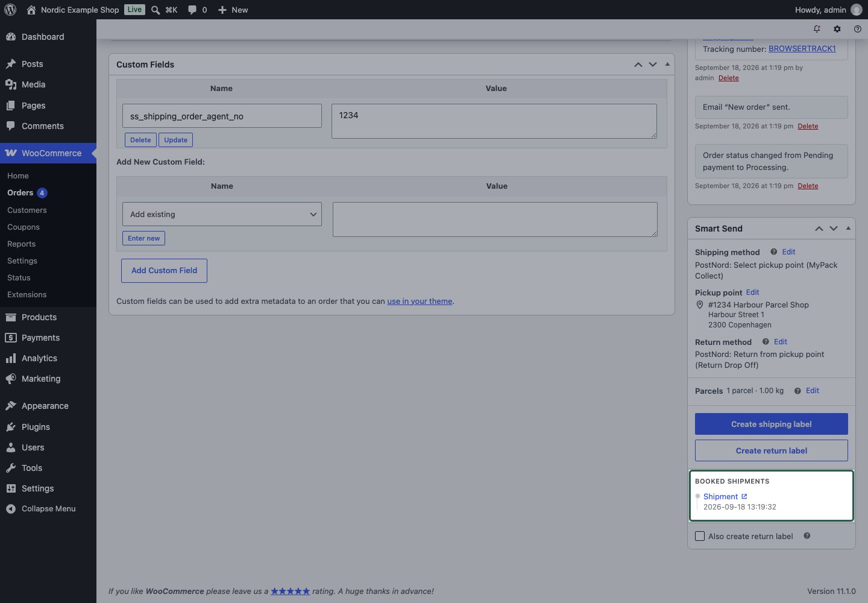Click the empty new custom field Value textarea
Viewport: 868px width, 603px height.
(x=495, y=219)
